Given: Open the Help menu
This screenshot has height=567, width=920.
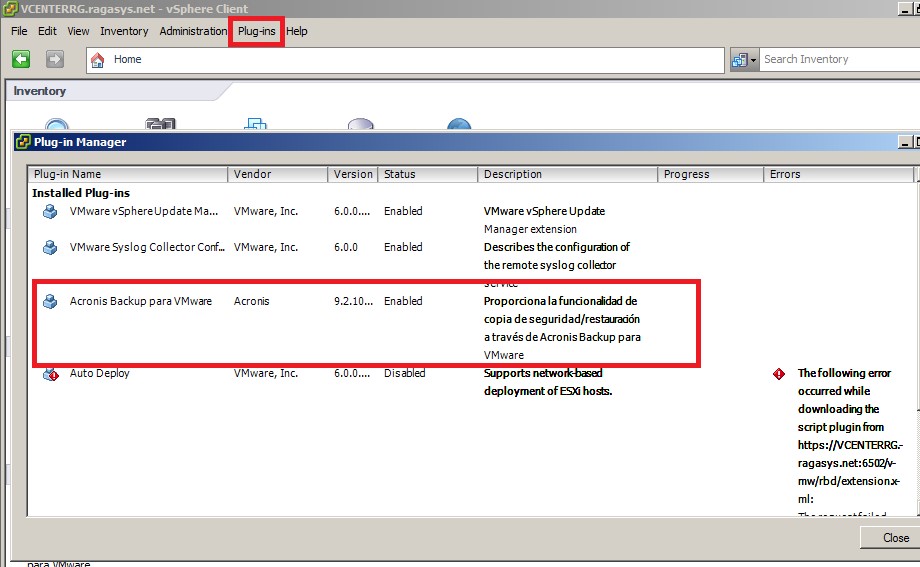Looking at the screenshot, I should click(x=297, y=31).
